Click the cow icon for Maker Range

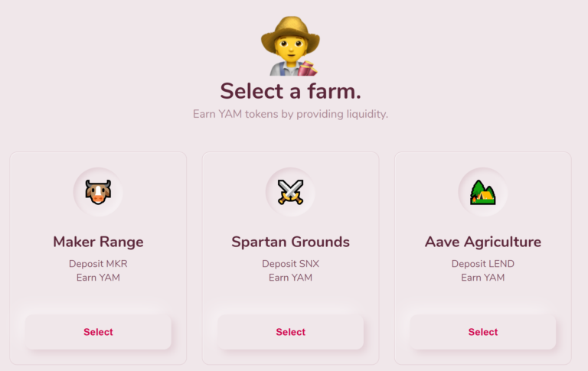point(98,191)
